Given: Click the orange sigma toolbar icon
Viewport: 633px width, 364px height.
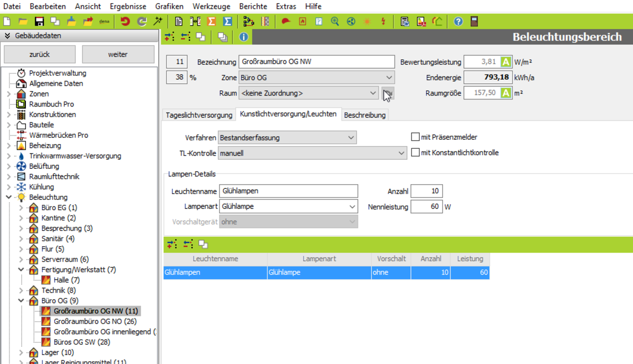Looking at the screenshot, I should 212,22.
